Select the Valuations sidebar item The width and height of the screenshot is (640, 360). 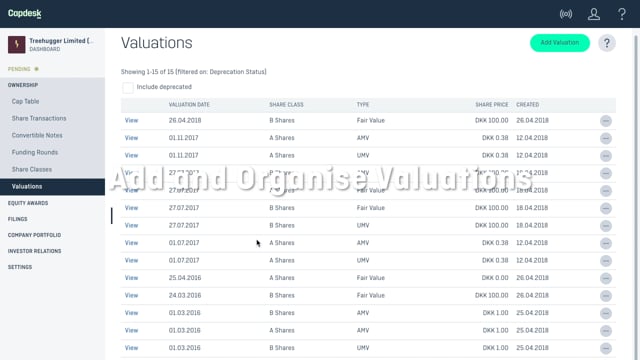click(x=52, y=187)
